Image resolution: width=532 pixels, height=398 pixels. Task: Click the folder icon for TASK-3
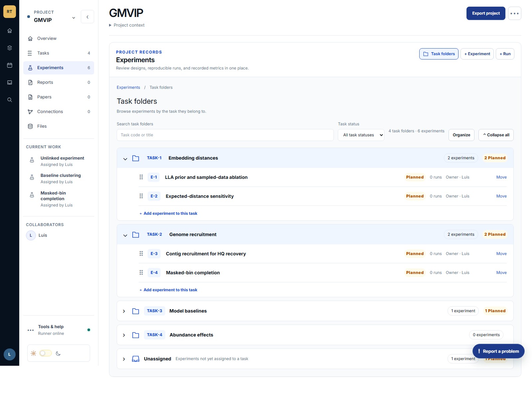[136, 311]
